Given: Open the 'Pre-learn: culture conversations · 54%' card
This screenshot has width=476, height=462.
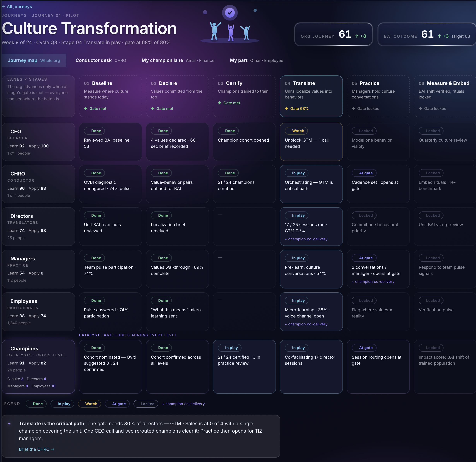Looking at the screenshot, I should (x=311, y=269).
